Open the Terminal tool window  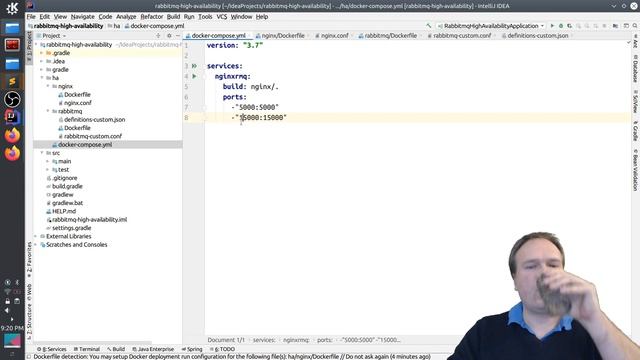[x=87, y=349]
